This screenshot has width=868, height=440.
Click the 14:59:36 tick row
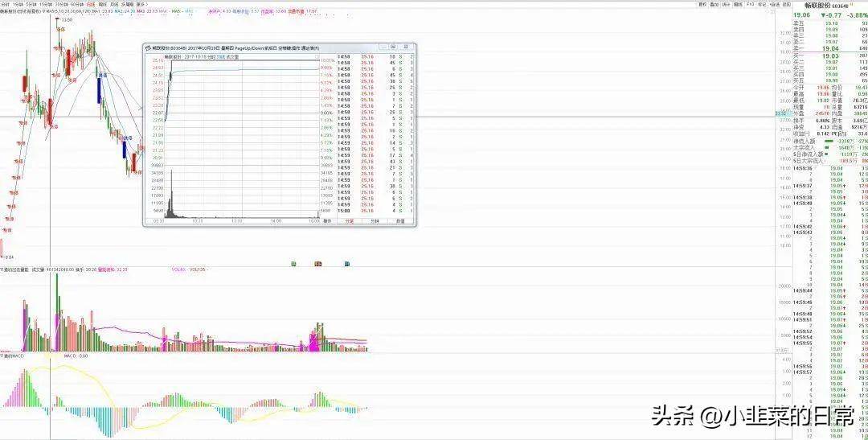829,168
